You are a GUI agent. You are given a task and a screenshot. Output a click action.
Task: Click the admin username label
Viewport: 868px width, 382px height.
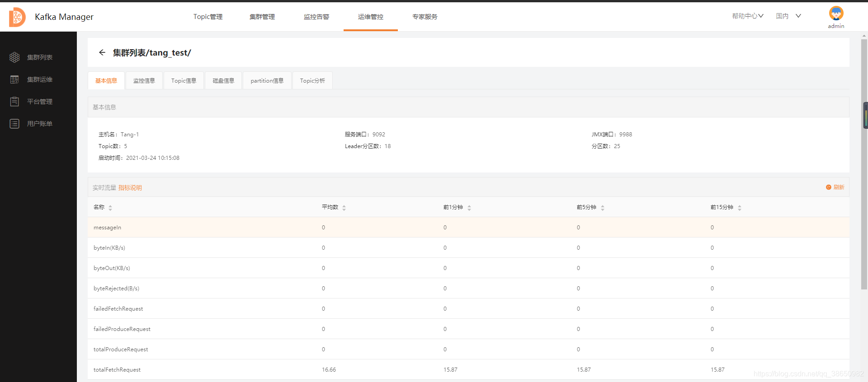pyautogui.click(x=836, y=26)
